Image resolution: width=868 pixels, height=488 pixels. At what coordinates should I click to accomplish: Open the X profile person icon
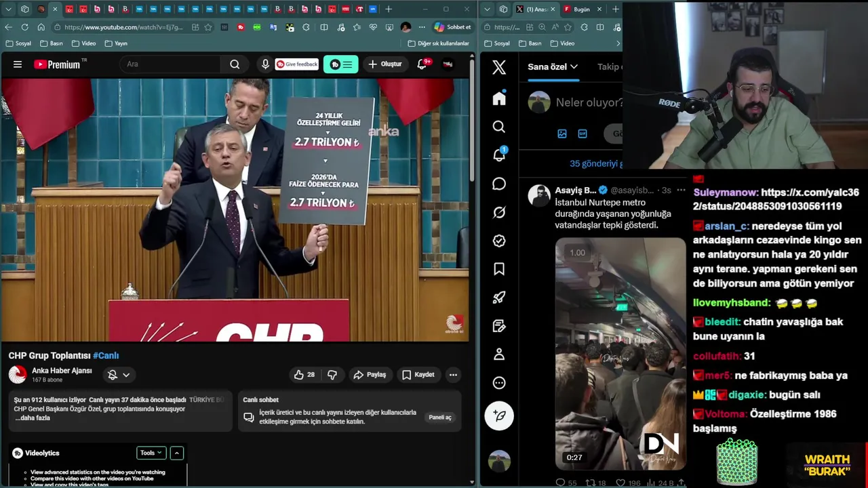pos(499,354)
